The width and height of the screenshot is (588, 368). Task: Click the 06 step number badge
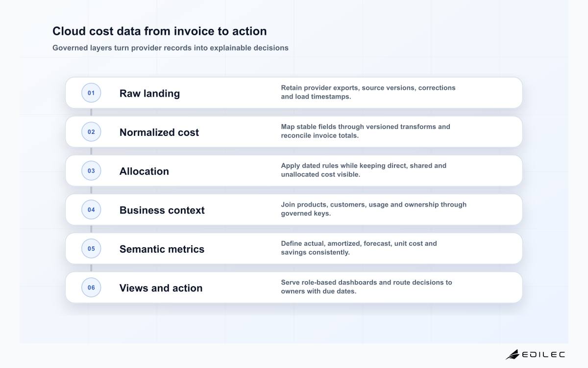[x=91, y=288]
